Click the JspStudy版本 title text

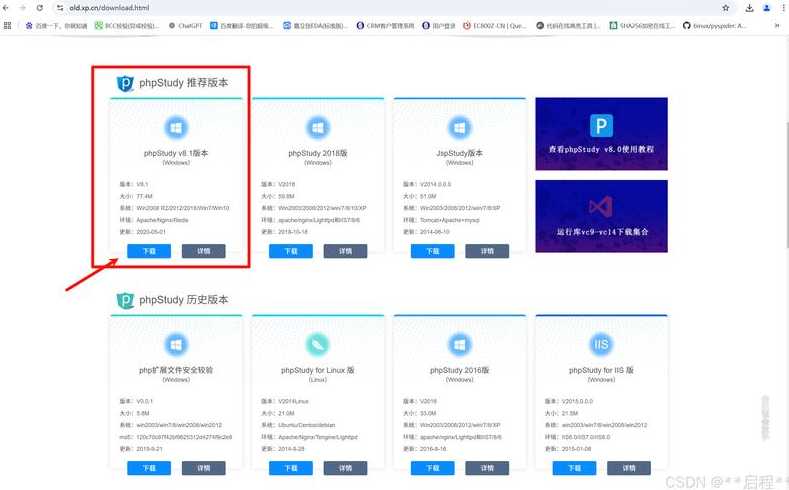(x=459, y=153)
